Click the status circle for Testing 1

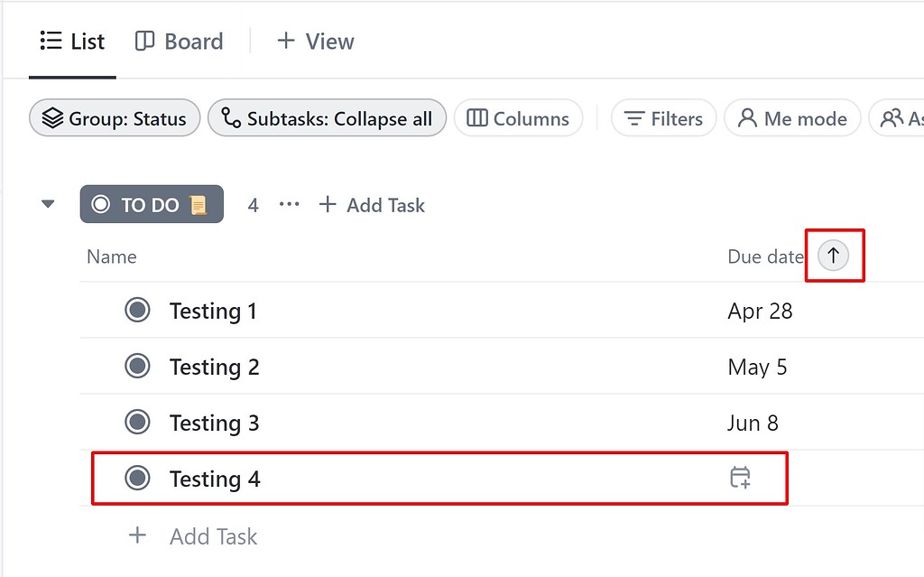tap(137, 310)
